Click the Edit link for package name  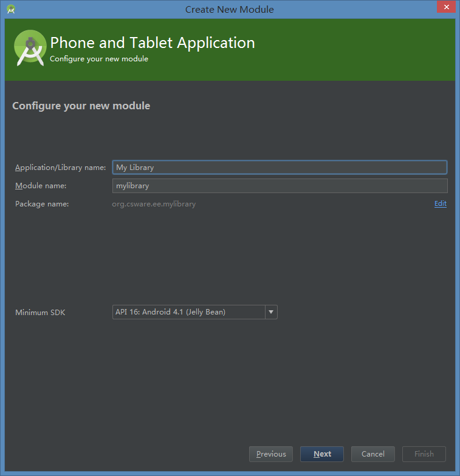pos(440,204)
